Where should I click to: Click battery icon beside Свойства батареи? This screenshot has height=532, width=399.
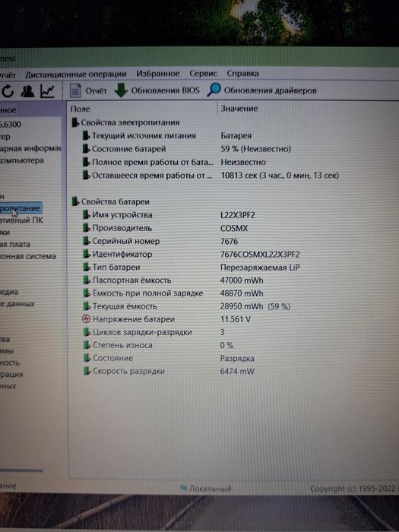point(75,201)
